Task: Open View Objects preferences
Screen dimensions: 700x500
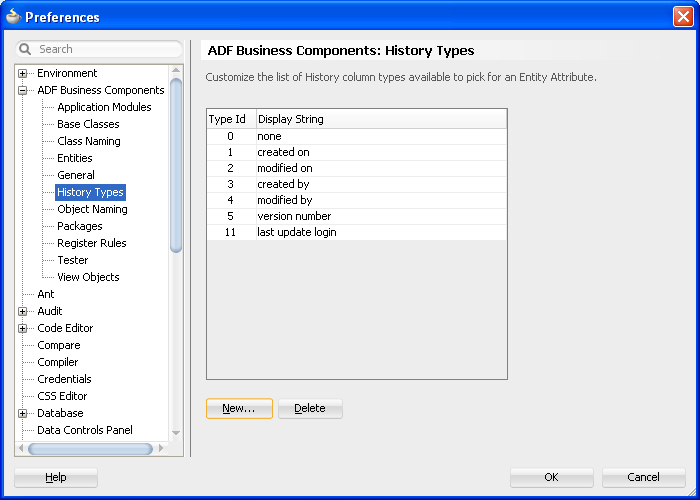Action: point(88,277)
